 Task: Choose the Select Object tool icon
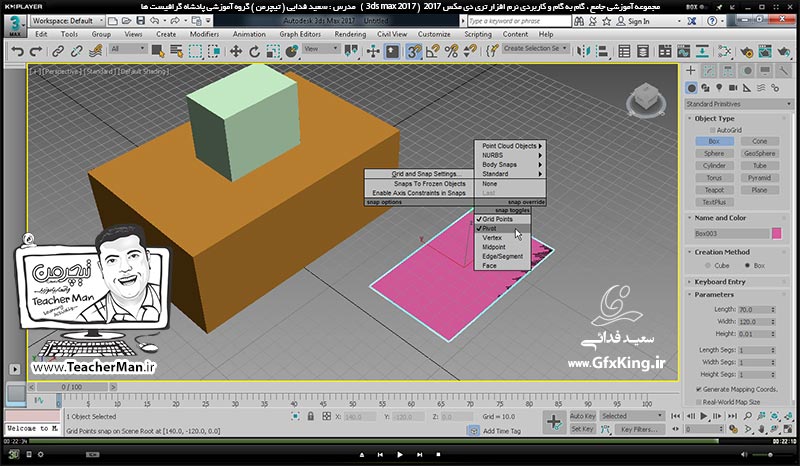(x=158, y=51)
